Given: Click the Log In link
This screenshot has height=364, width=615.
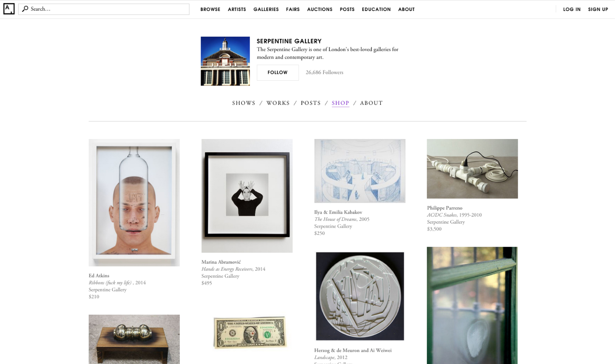Looking at the screenshot, I should (571, 9).
